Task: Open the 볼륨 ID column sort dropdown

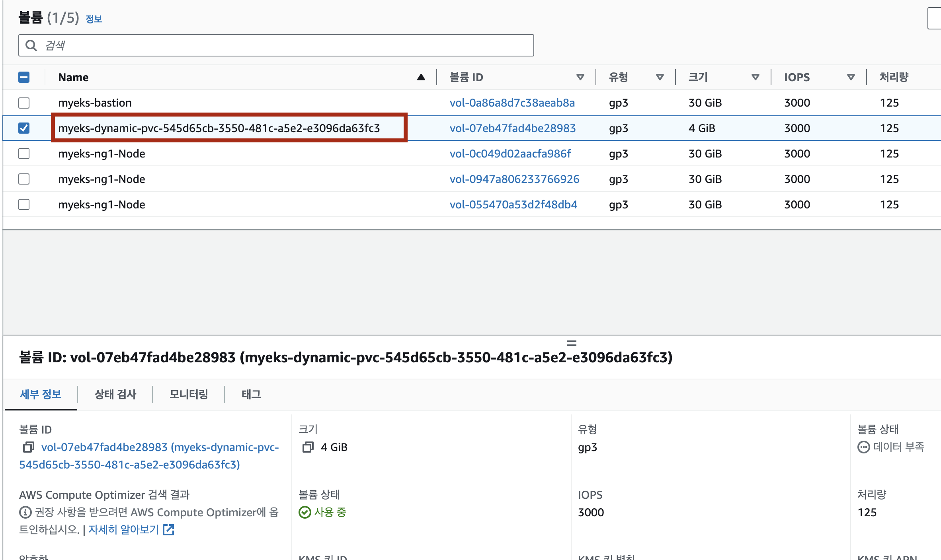Action: point(580,77)
